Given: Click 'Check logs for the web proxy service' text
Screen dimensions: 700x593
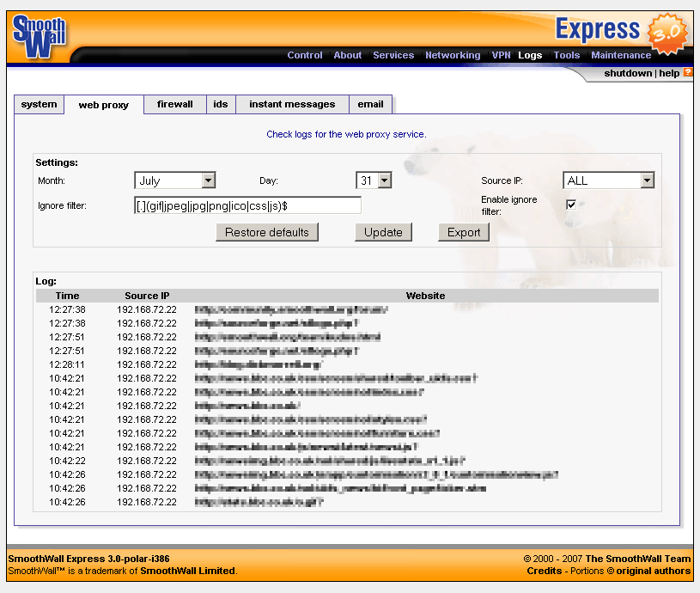Looking at the screenshot, I should pyautogui.click(x=346, y=134).
